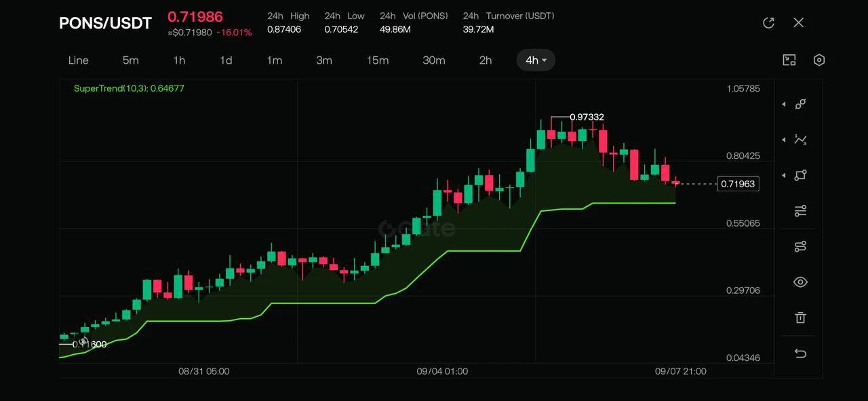Switch to Line chart view
This screenshot has height=401, width=868.
[x=79, y=60]
